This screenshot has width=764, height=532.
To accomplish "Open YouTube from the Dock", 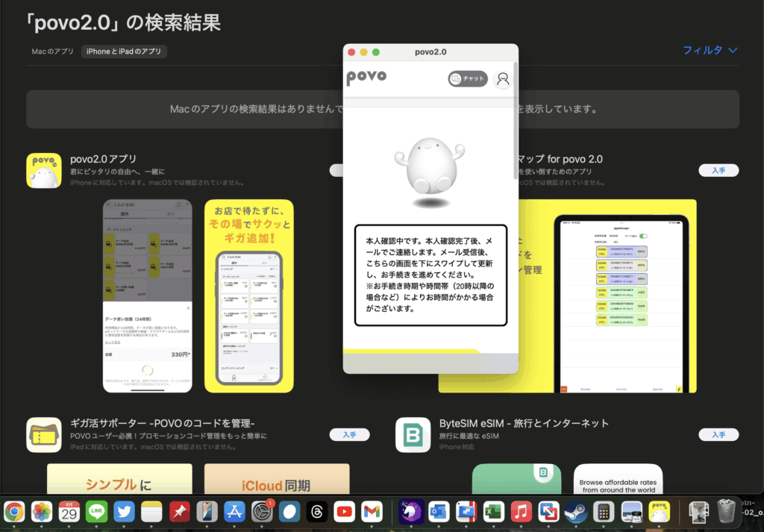I will tap(345, 512).
